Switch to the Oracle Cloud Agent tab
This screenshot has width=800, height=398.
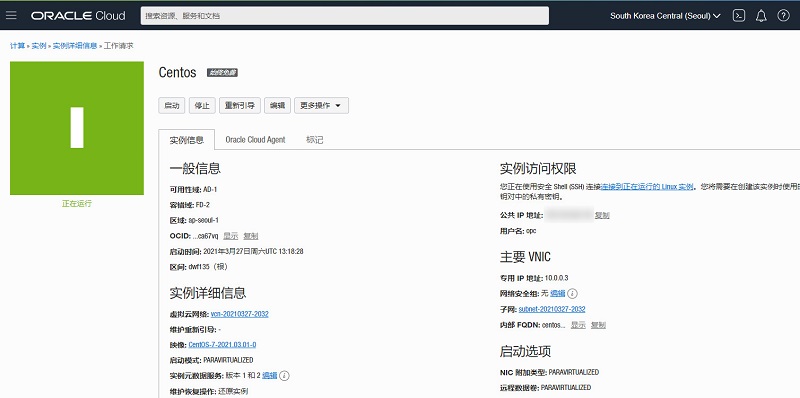[255, 140]
